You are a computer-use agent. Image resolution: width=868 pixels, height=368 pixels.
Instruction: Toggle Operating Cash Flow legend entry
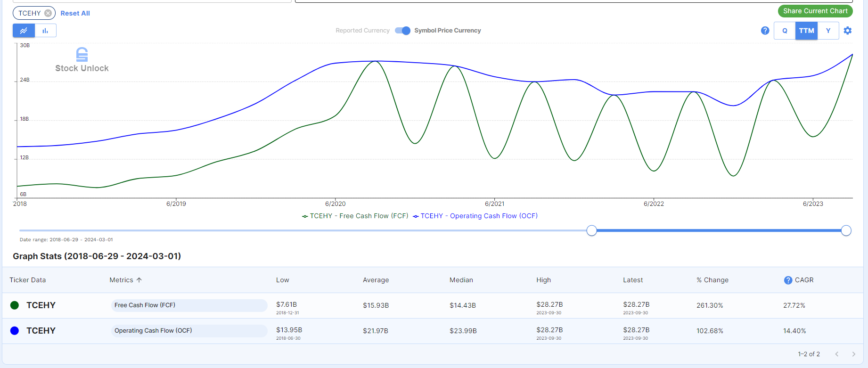(x=475, y=216)
